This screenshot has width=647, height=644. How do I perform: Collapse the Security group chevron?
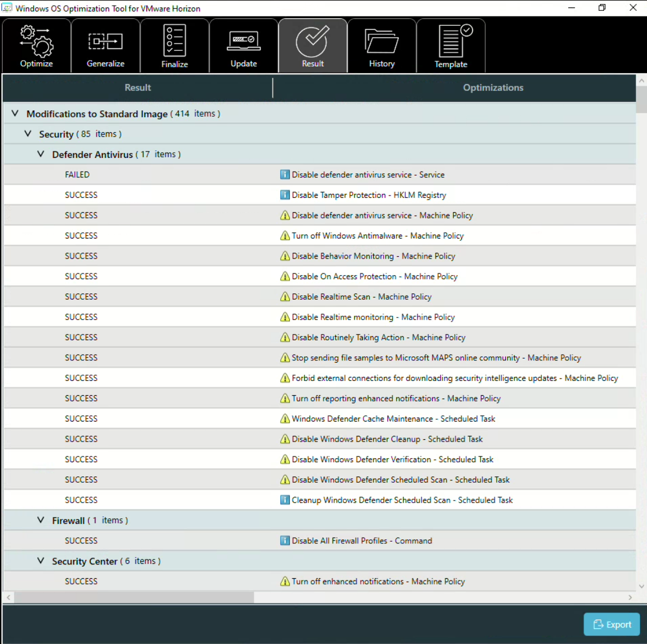(27, 134)
